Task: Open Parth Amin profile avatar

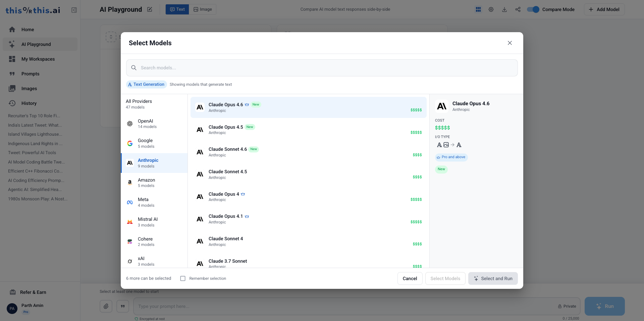Action: pyautogui.click(x=12, y=309)
